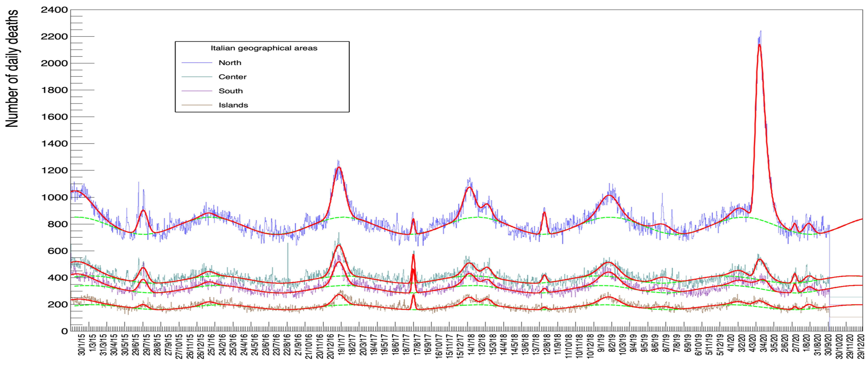Screen dimensions: 868x367
Task: Click the North legend label
Action: (230, 63)
